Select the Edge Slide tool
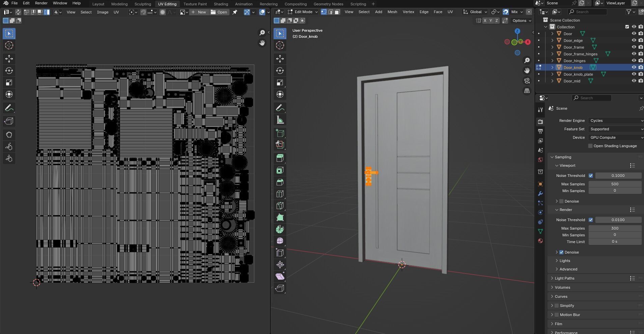The image size is (644, 334). (x=280, y=253)
